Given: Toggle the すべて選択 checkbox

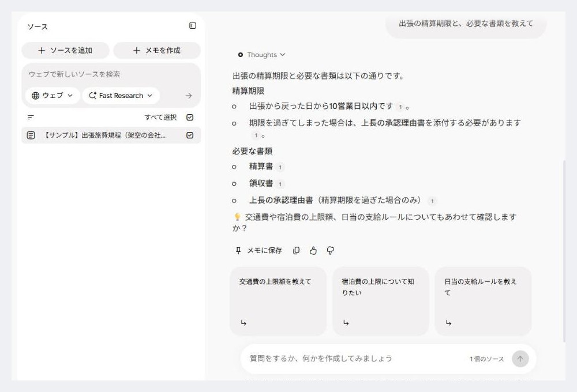Looking at the screenshot, I should tap(190, 117).
